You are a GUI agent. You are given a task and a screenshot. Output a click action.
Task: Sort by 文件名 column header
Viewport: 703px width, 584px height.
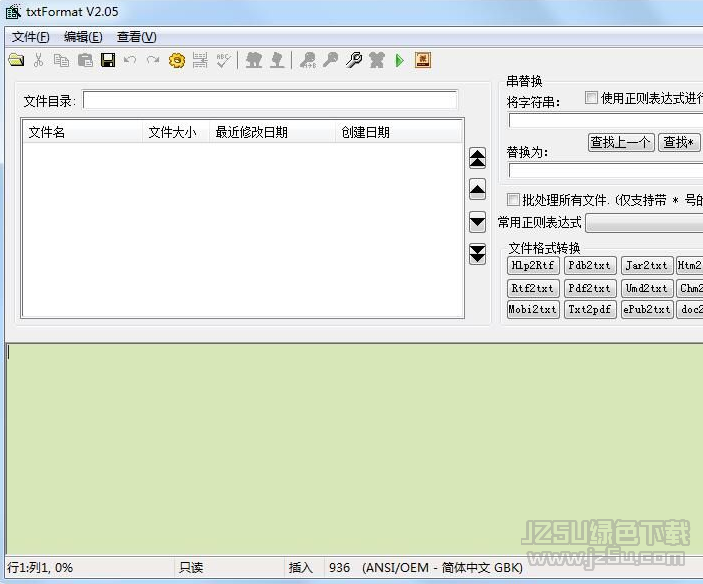point(82,132)
